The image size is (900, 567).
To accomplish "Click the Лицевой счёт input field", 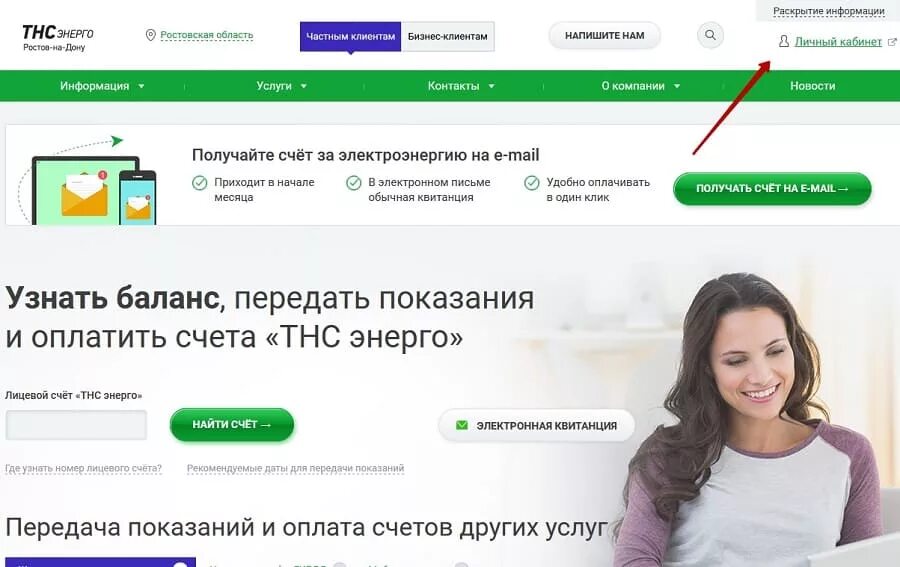I will pos(76,425).
